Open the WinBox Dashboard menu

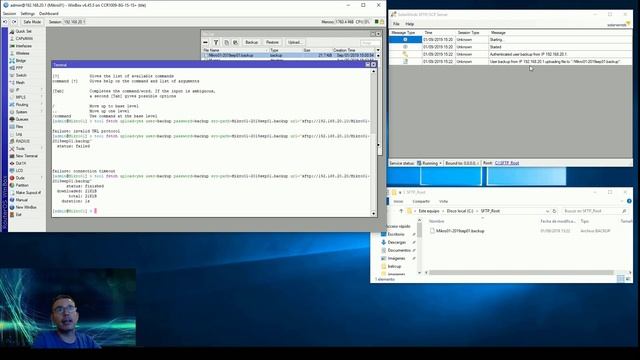(49, 13)
